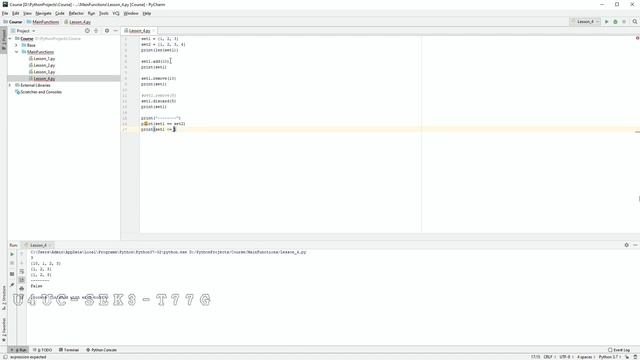Open Project panel settings gear
Viewport: 640px width, 360px height.
tap(107, 31)
